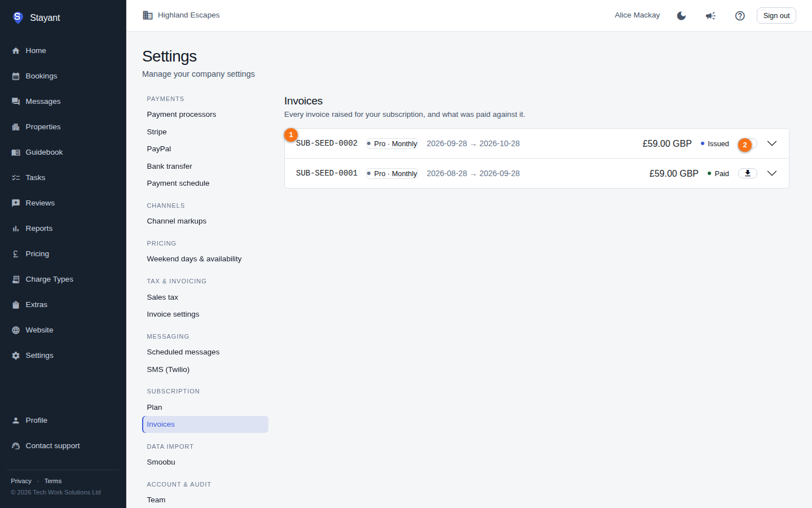The image size is (812, 508).
Task: Open Smoobu data import
Action: [x=205, y=462]
